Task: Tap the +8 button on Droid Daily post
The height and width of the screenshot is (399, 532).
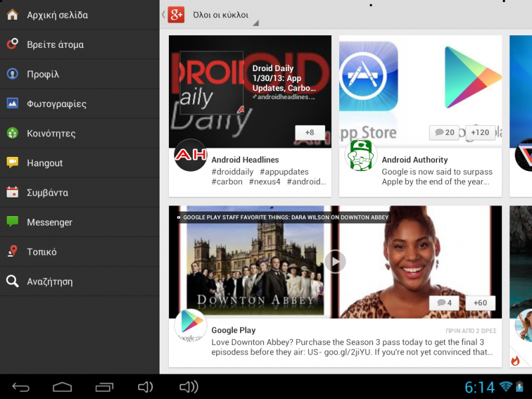Action: [310, 132]
